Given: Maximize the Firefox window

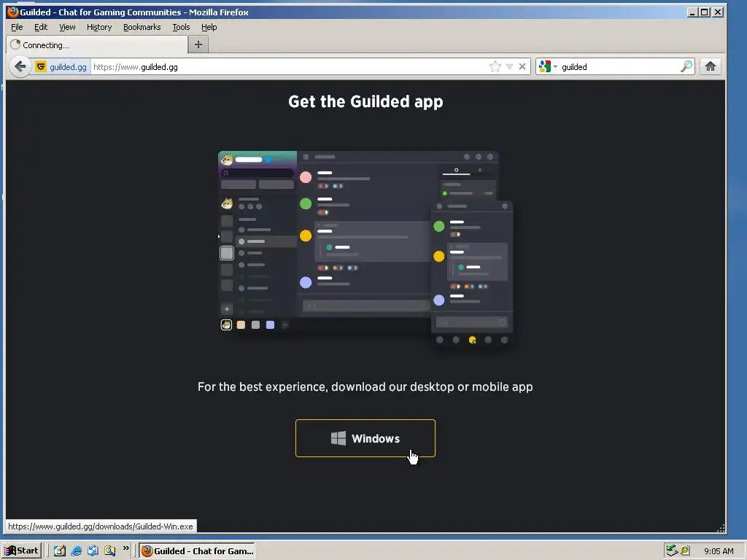Looking at the screenshot, I should [705, 12].
